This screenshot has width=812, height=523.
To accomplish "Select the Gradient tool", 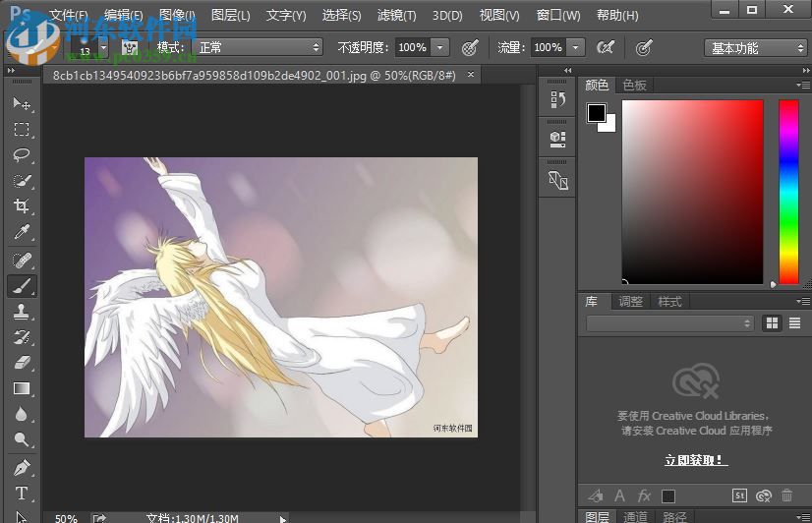I will coord(22,389).
